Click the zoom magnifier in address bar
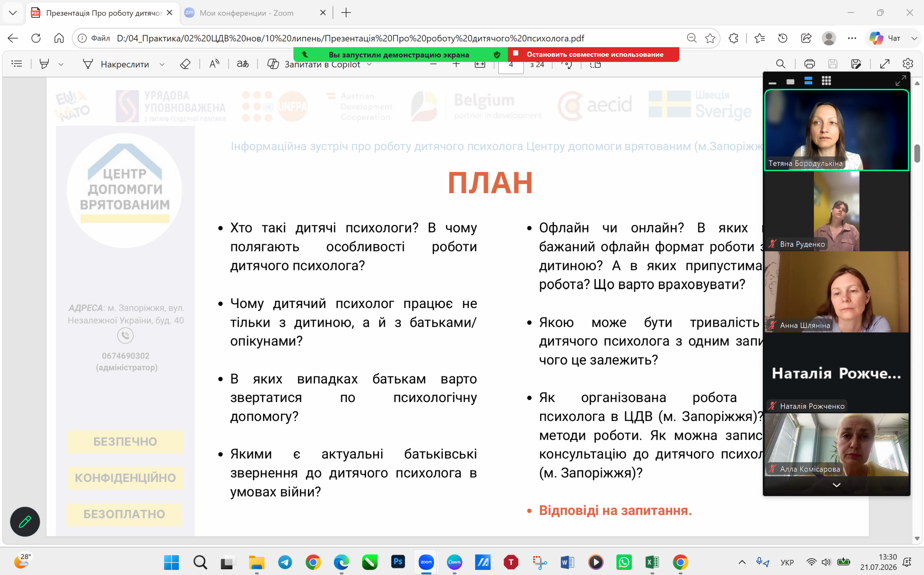Screen dimensions: 924x575 coord(692,38)
